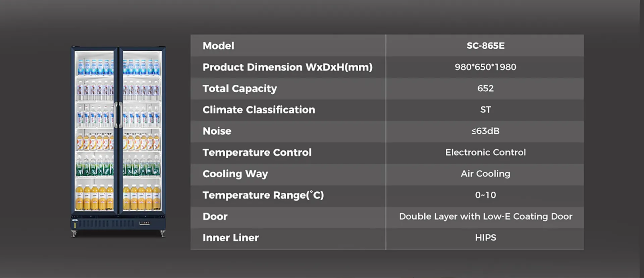Select the ST climate value
644x278 pixels.
(x=485, y=110)
